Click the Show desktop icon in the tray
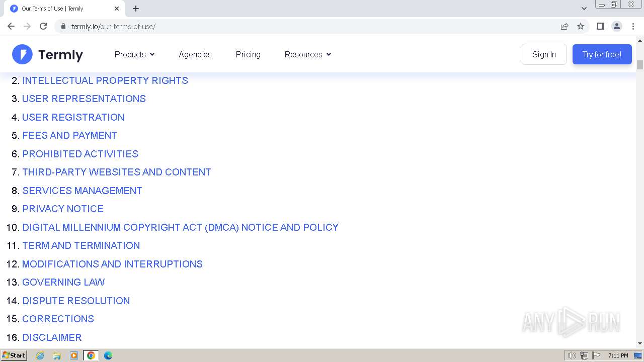The image size is (644, 362). coord(638,355)
